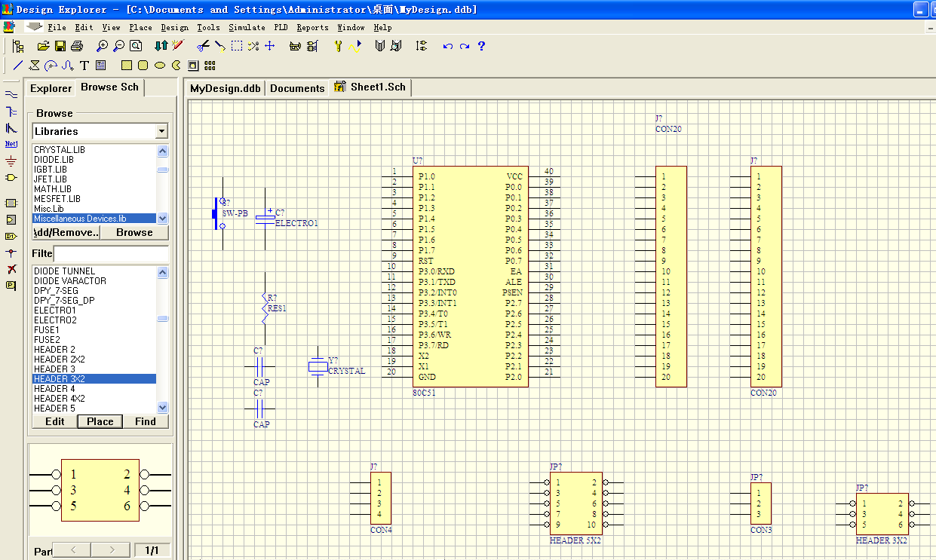The width and height of the screenshot is (936, 560).
Task: Click the power ground port tool
Action: tap(11, 161)
